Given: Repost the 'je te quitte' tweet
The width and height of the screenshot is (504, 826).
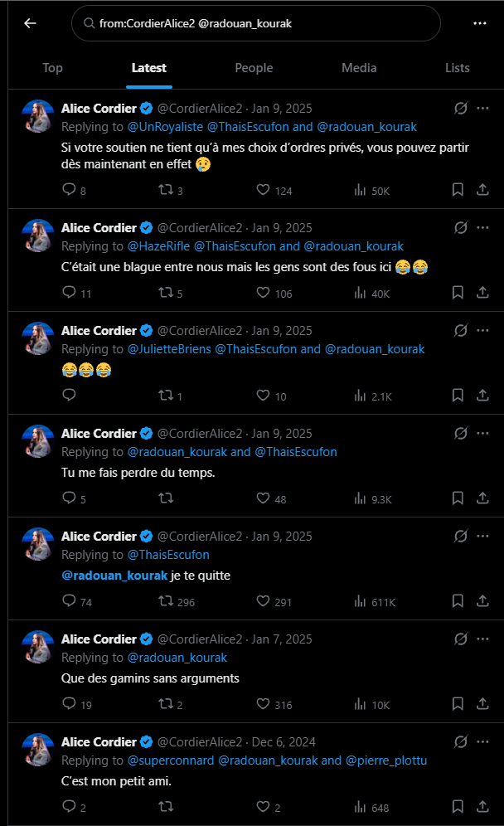Looking at the screenshot, I should pyautogui.click(x=166, y=601).
